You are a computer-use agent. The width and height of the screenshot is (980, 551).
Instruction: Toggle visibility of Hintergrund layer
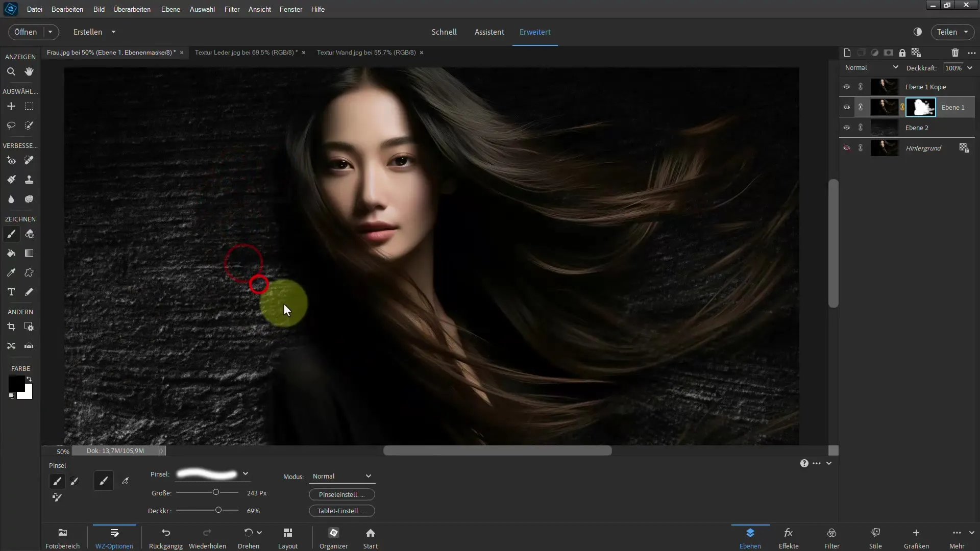coord(847,147)
